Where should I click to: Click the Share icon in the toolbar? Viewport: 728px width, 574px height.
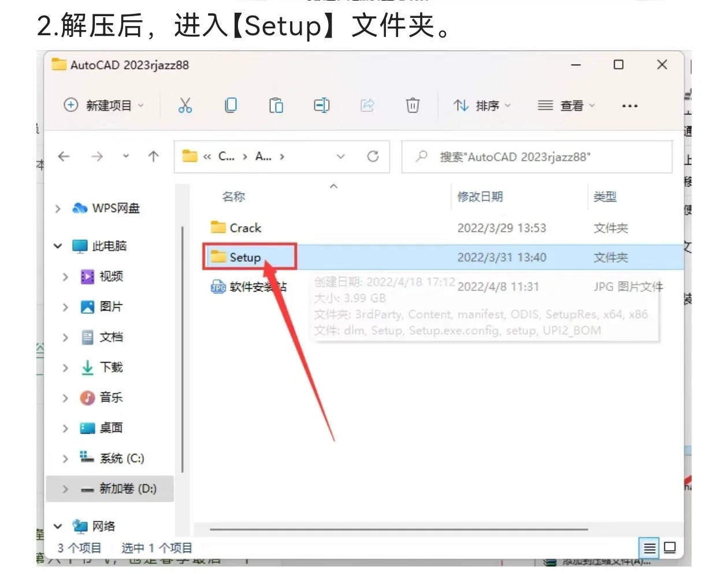click(367, 105)
